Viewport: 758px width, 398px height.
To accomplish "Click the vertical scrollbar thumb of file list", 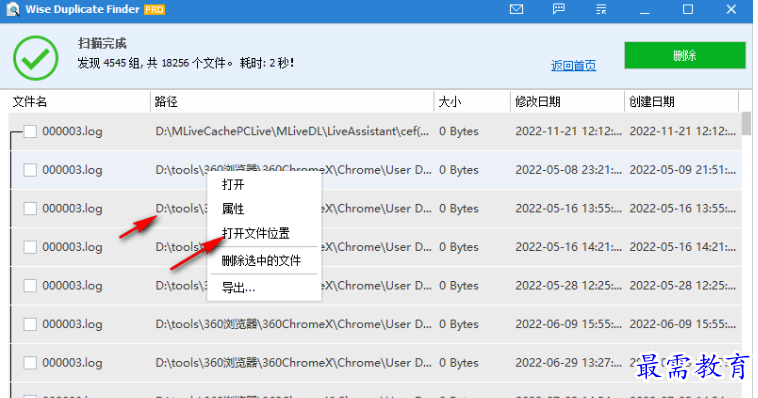I will [747, 123].
